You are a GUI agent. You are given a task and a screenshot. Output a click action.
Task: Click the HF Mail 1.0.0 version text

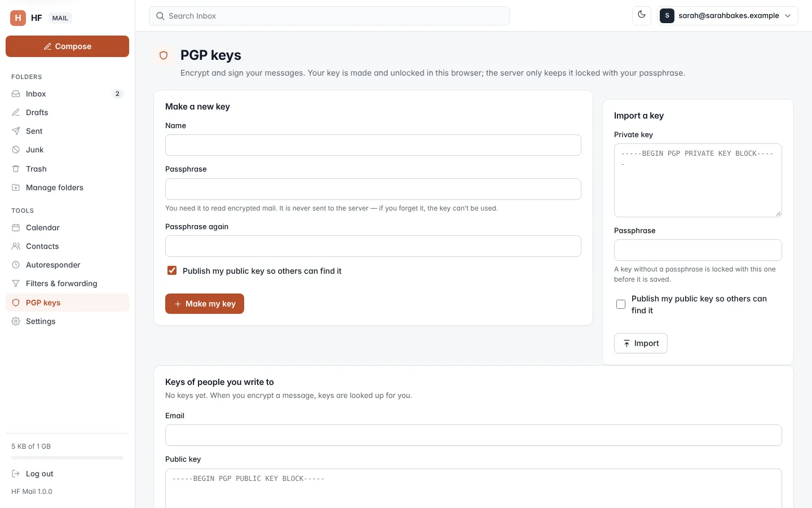click(x=32, y=492)
